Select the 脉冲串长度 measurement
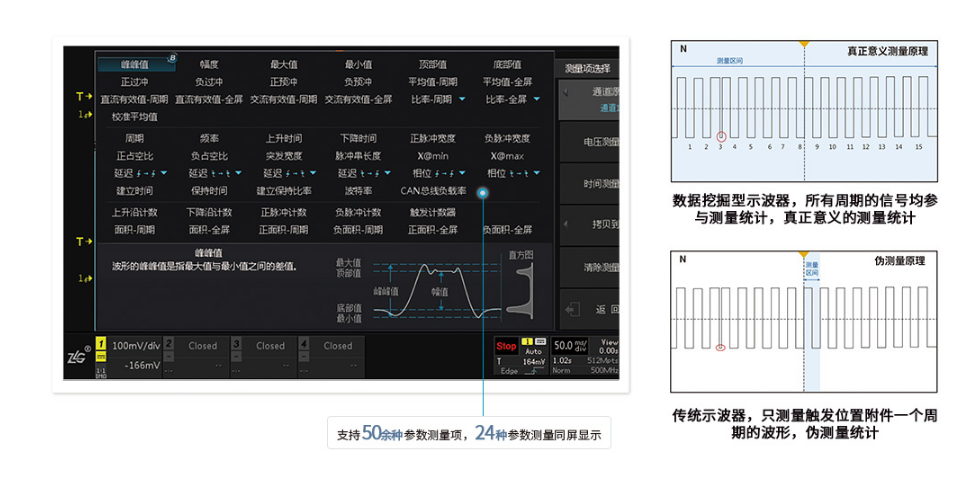 (x=358, y=156)
